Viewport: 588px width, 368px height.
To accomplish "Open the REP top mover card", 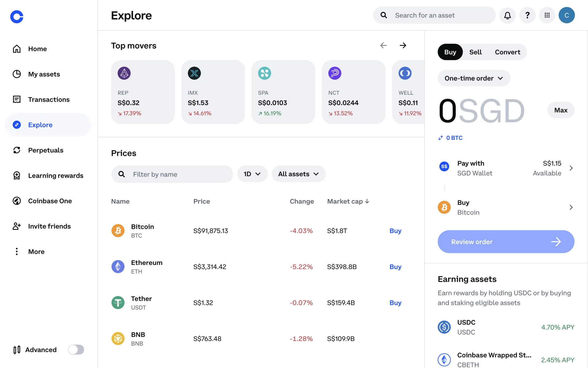I will click(143, 92).
